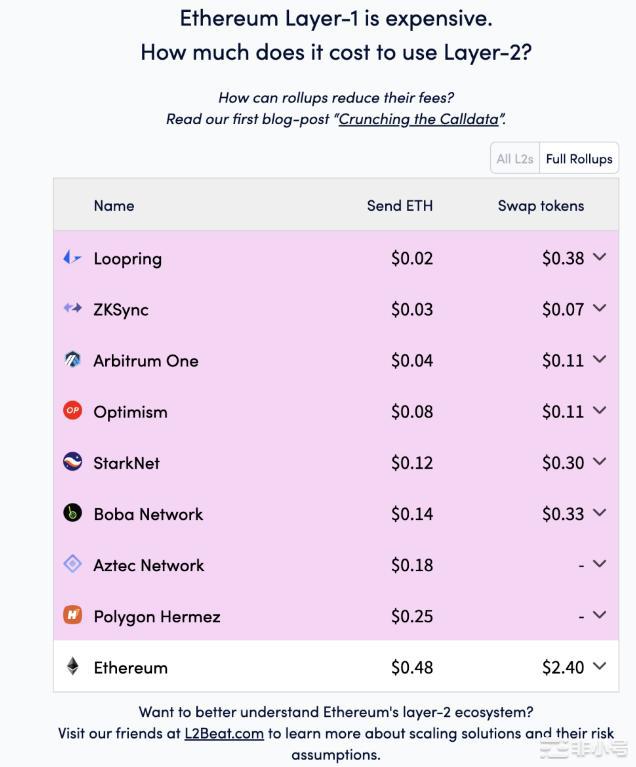Expand the ZKSync row chevron
Viewport: 636px width, 767px height.
point(600,308)
